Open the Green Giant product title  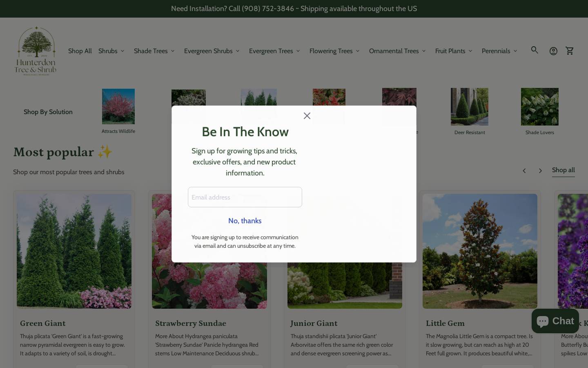(43, 323)
